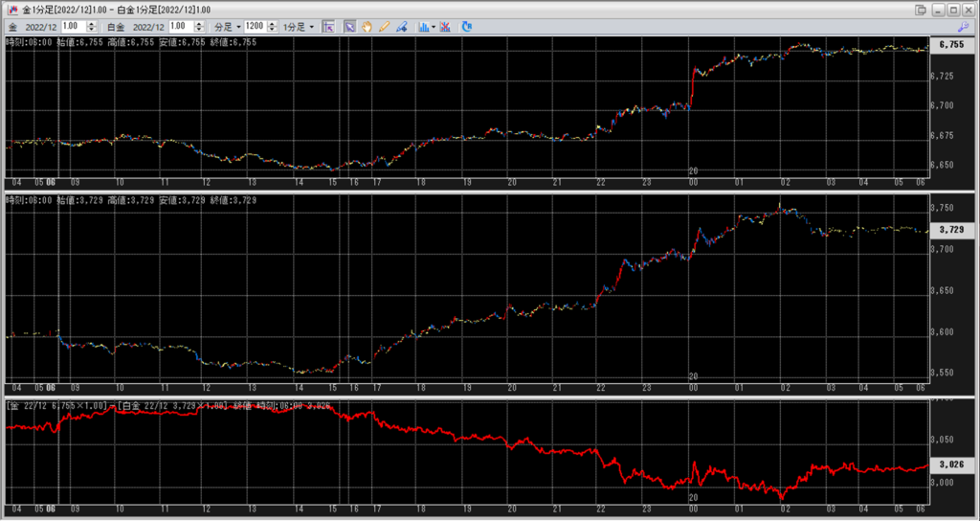Click the 金 symbol label in toolbar
Image resolution: width=980 pixels, height=521 pixels.
[11, 27]
